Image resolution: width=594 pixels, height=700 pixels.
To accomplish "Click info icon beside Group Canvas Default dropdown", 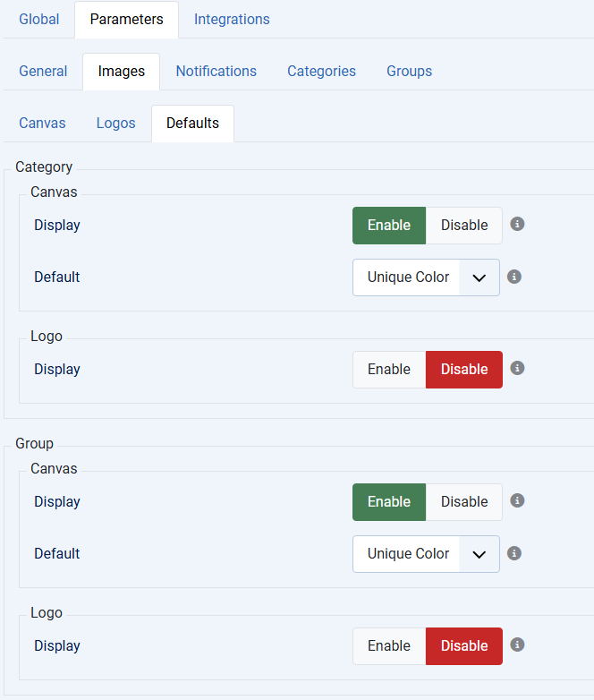I will 514,553.
